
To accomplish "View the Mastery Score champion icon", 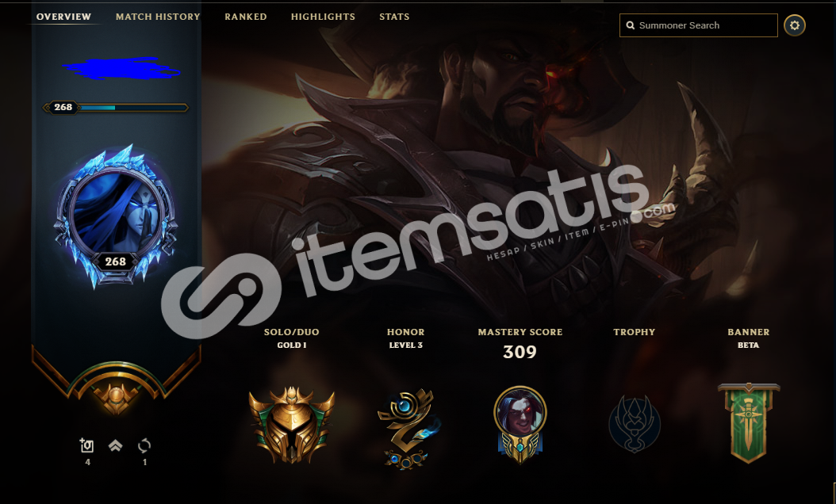I will coord(520,425).
